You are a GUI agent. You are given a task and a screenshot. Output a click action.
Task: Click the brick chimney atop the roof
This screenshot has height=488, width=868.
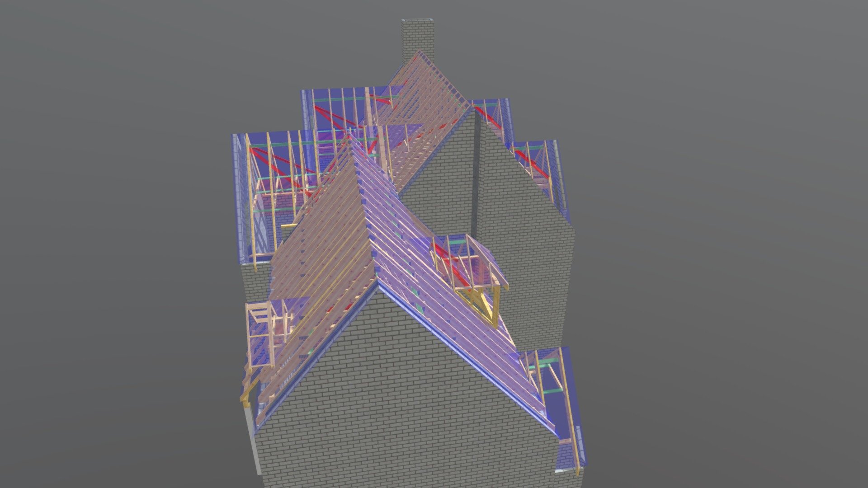418,41
